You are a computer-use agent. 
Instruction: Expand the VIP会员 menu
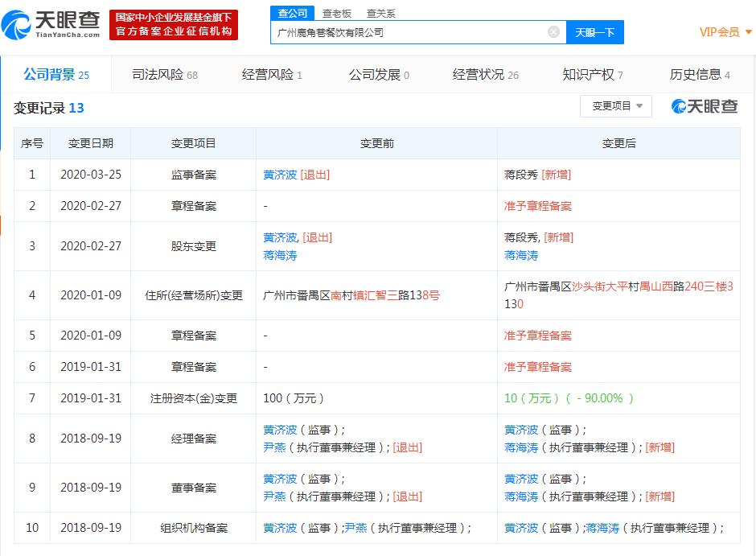725,32
